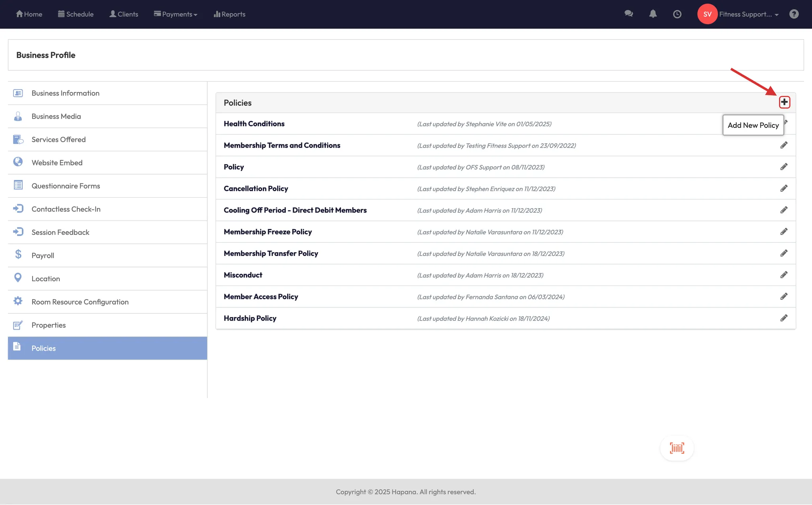
Task: Select Business Information in the sidebar
Action: [x=65, y=93]
